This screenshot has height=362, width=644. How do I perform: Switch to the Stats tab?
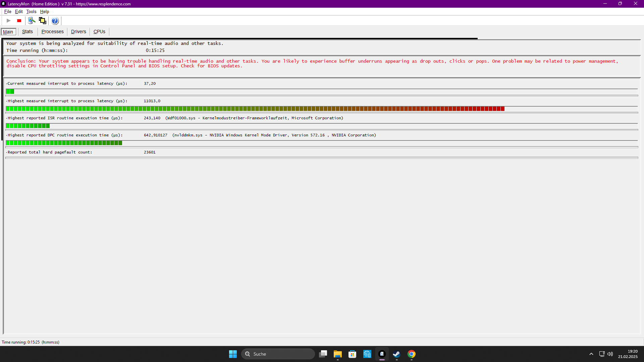coord(28,32)
